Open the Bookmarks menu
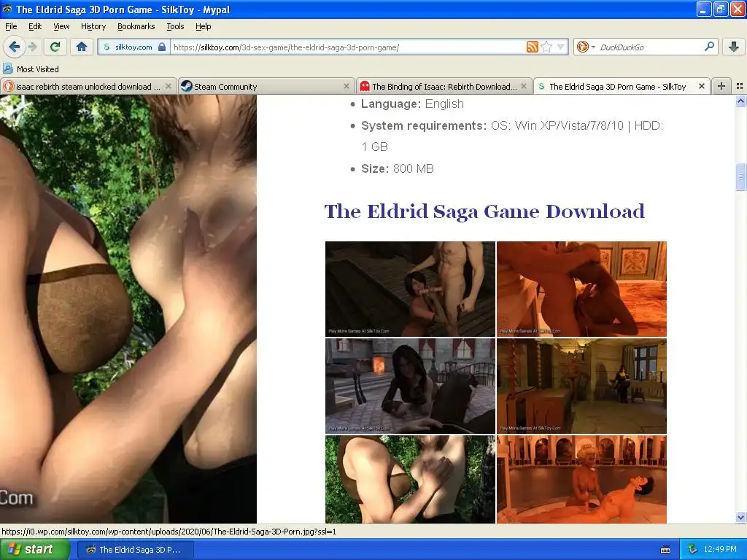 pyautogui.click(x=136, y=26)
